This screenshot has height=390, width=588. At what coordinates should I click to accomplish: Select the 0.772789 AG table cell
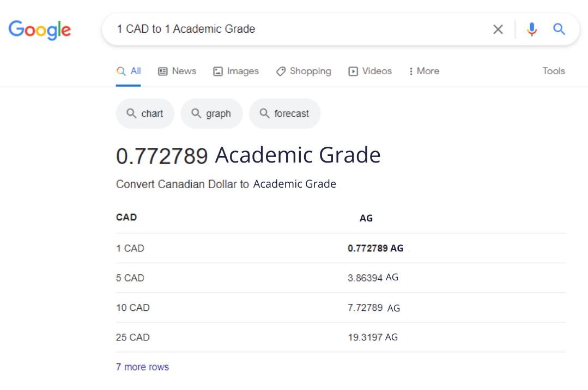[x=375, y=248]
